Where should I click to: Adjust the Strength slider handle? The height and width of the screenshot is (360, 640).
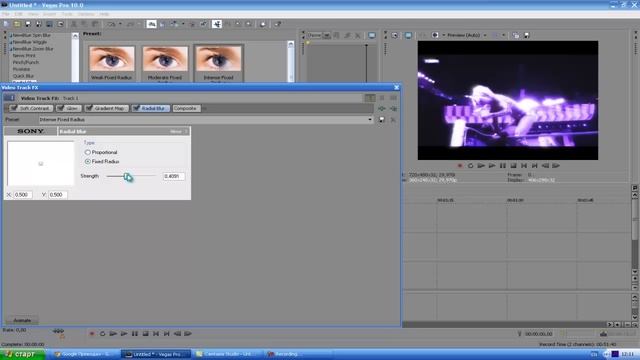click(128, 176)
